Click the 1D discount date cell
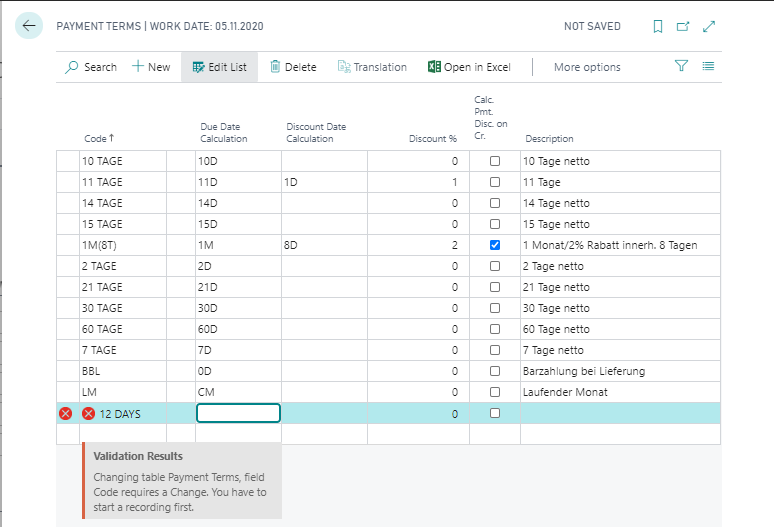 (x=324, y=182)
